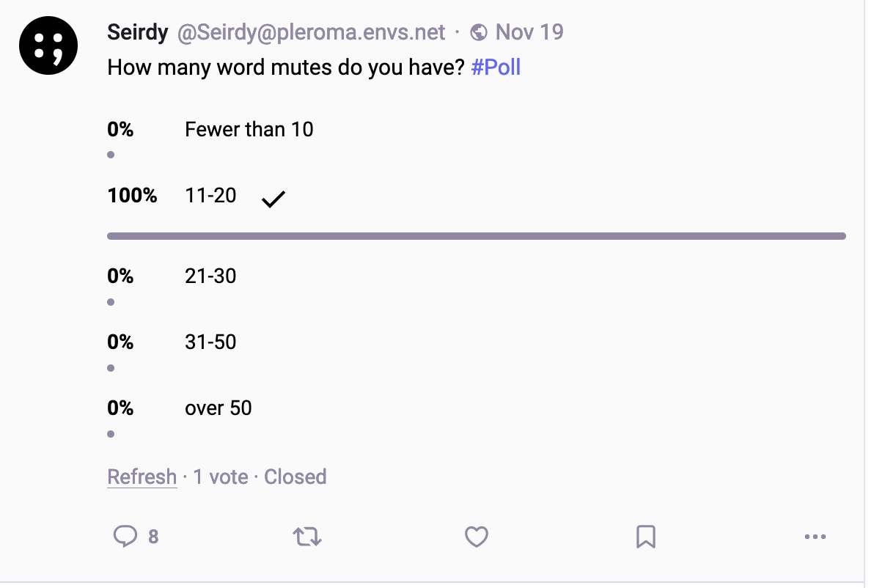
Task: Open the Nov 19 post timestamp
Action: (529, 32)
